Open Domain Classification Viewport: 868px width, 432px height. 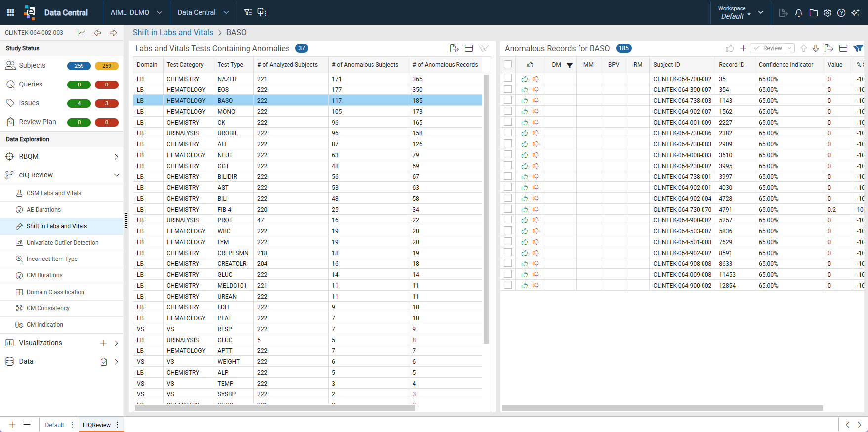(x=55, y=292)
